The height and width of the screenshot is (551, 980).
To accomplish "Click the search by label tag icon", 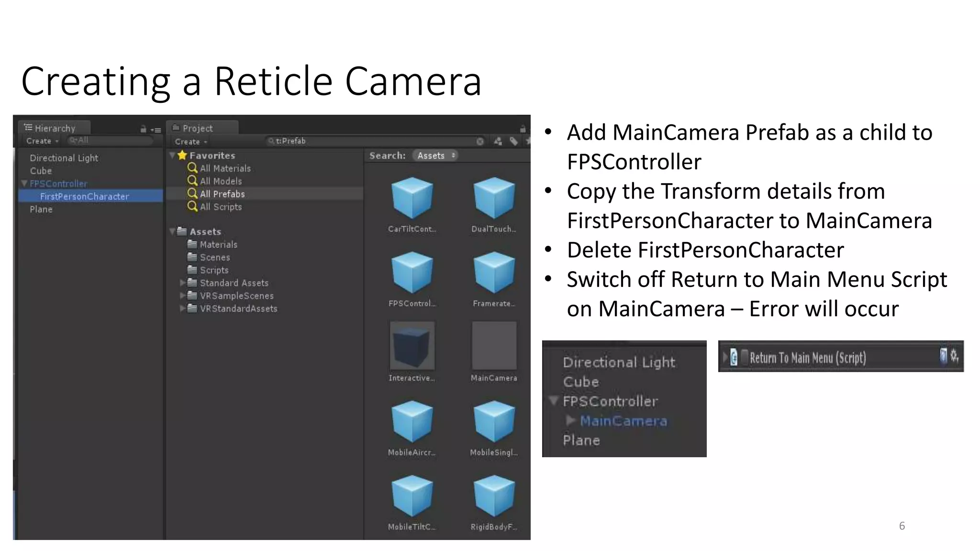I will [513, 141].
